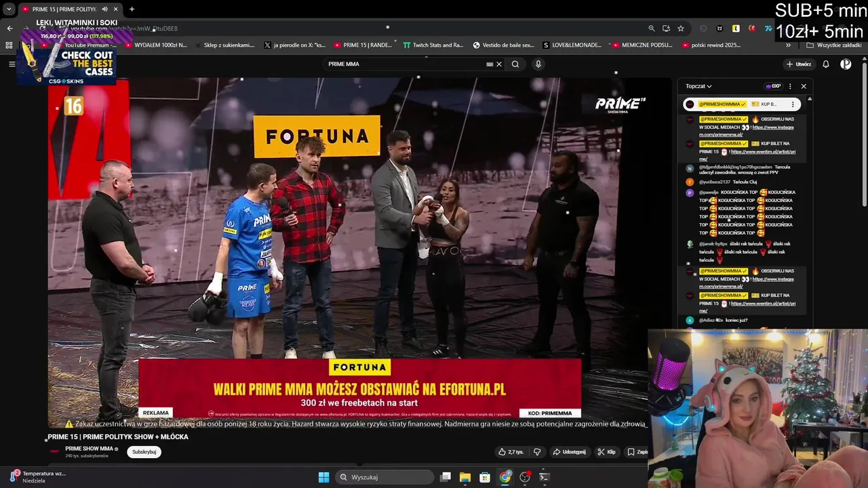This screenshot has width=868, height=488.
Task: Click the Klip scissors button
Action: click(606, 452)
